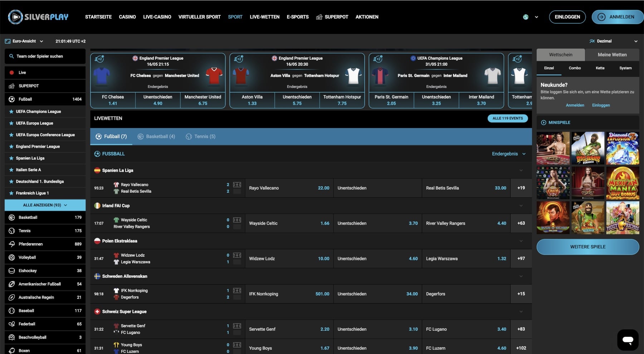This screenshot has width=644, height=354.
Task: Click WEITERE SPIELE button
Action: click(x=588, y=247)
